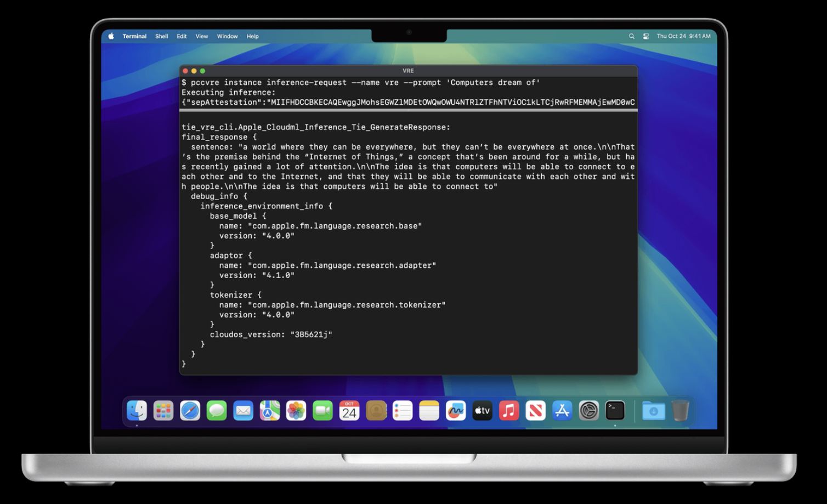The image size is (827, 504).
Task: Open the App Store
Action: tap(562, 410)
